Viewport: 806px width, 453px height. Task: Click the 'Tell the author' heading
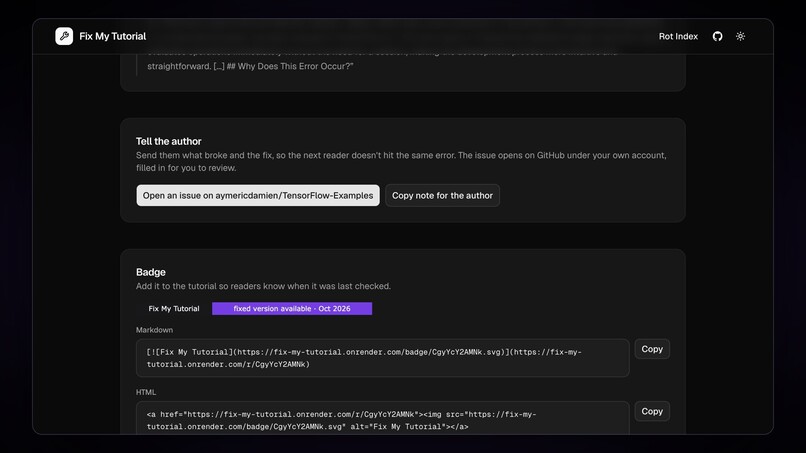pos(169,141)
